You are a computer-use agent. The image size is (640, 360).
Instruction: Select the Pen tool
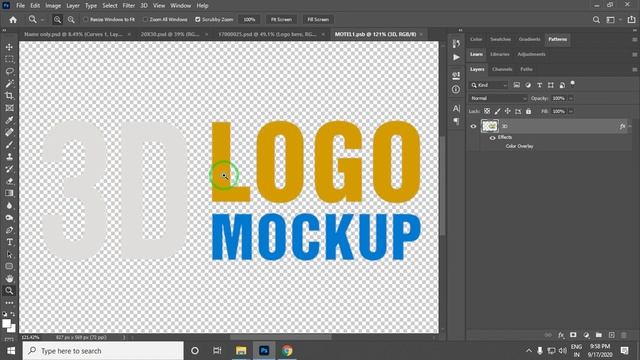click(x=9, y=230)
